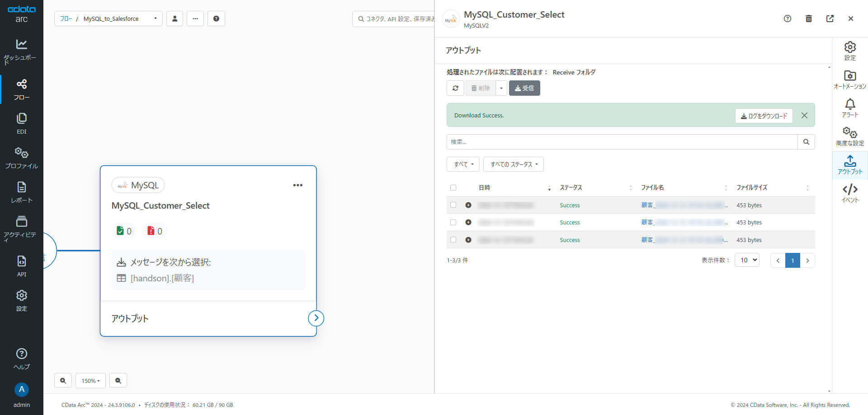The height and width of the screenshot is (415, 868).
Task: Click the user icon button in flow toolbar
Action: tap(175, 19)
